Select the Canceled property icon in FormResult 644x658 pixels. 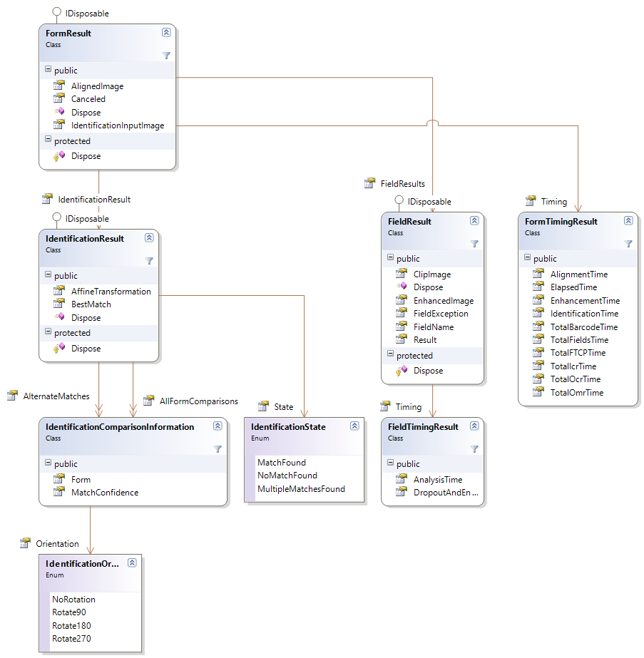(59, 98)
